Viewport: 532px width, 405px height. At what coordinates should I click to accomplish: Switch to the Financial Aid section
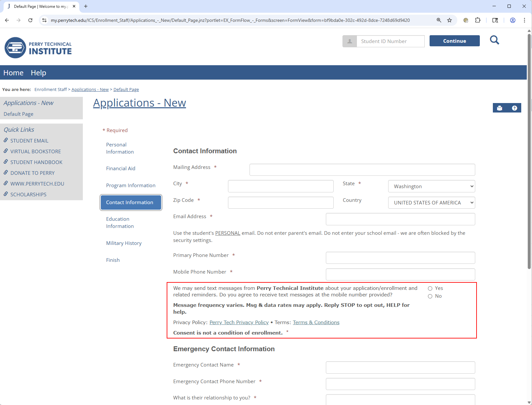120,169
